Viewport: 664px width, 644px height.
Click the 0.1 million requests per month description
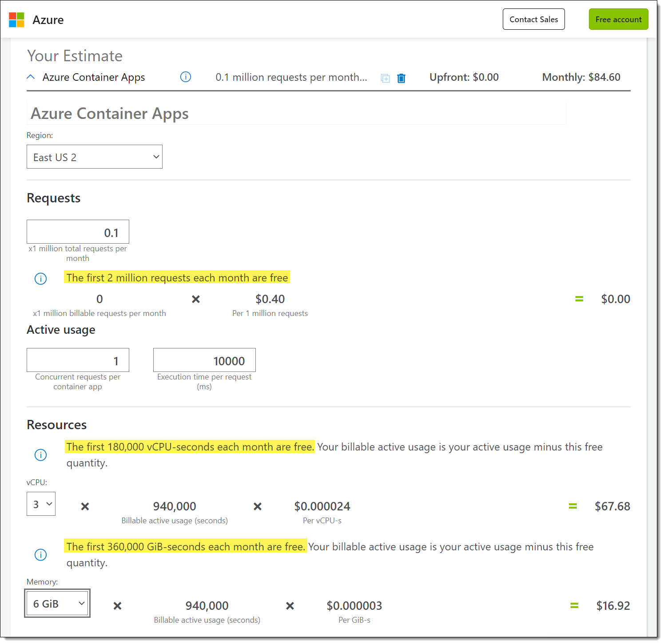pos(291,77)
